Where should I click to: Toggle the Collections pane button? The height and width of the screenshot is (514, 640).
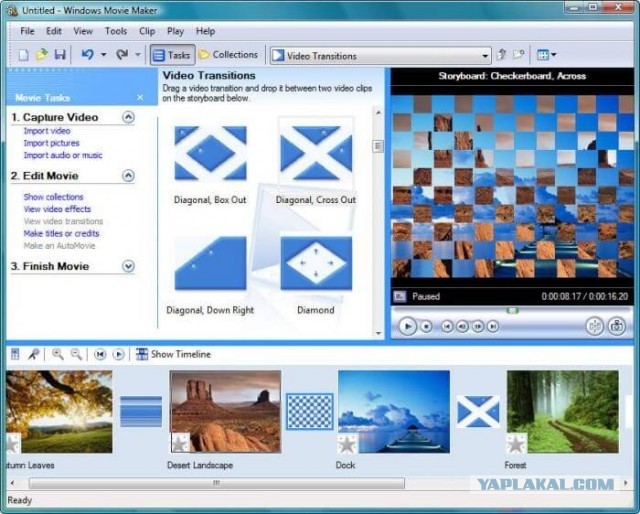tap(228, 55)
